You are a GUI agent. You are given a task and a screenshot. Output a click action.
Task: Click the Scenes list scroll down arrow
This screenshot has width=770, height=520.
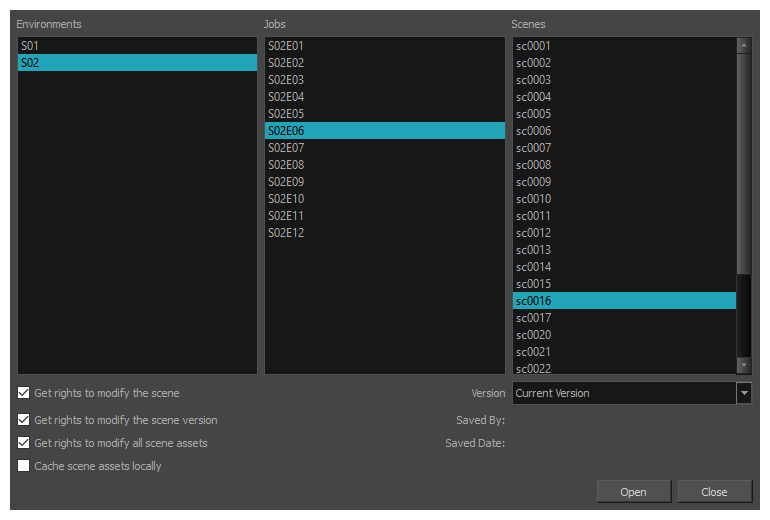(743, 366)
